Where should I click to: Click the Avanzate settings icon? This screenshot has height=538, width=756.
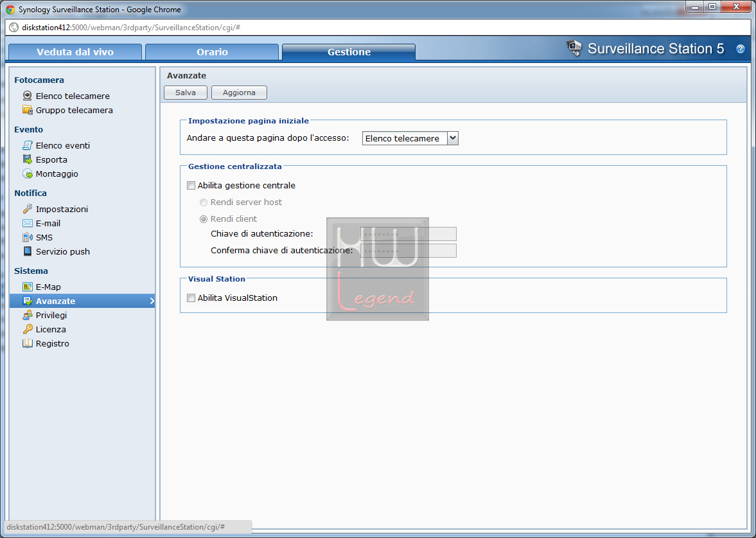click(28, 301)
